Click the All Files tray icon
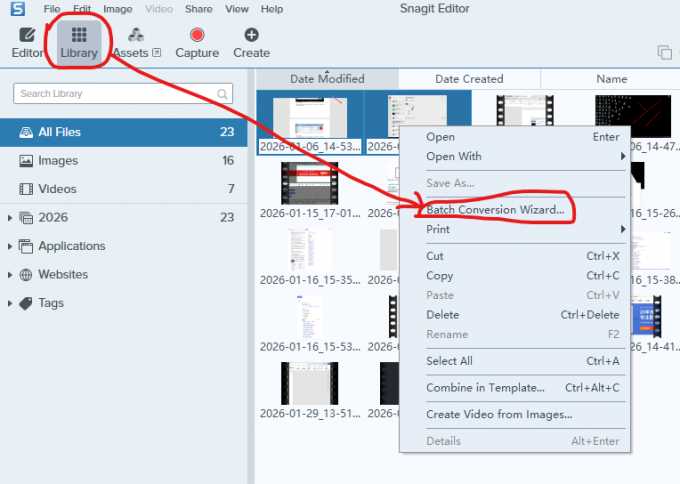The height and width of the screenshot is (484, 680). click(26, 132)
